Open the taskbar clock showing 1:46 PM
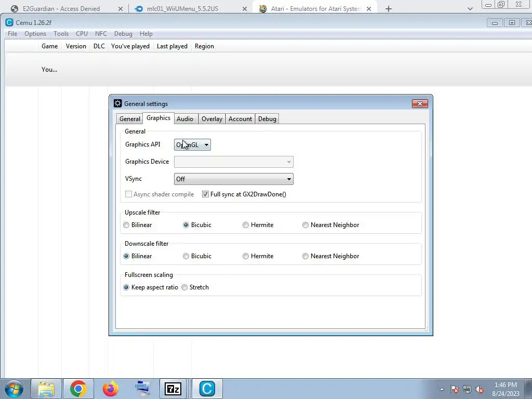 pyautogui.click(x=506, y=389)
